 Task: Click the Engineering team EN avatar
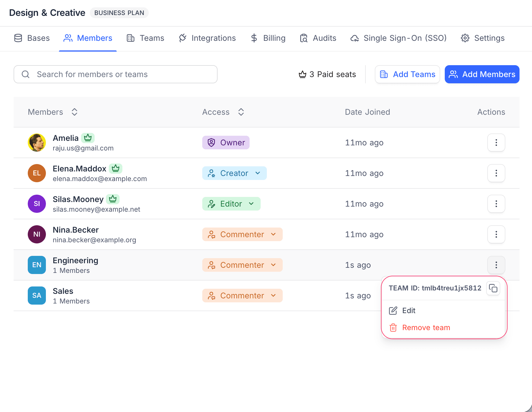tap(37, 265)
